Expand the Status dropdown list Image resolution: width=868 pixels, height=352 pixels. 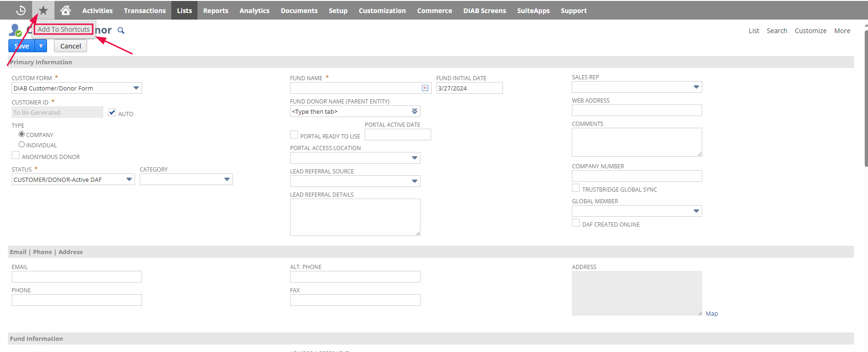click(129, 179)
